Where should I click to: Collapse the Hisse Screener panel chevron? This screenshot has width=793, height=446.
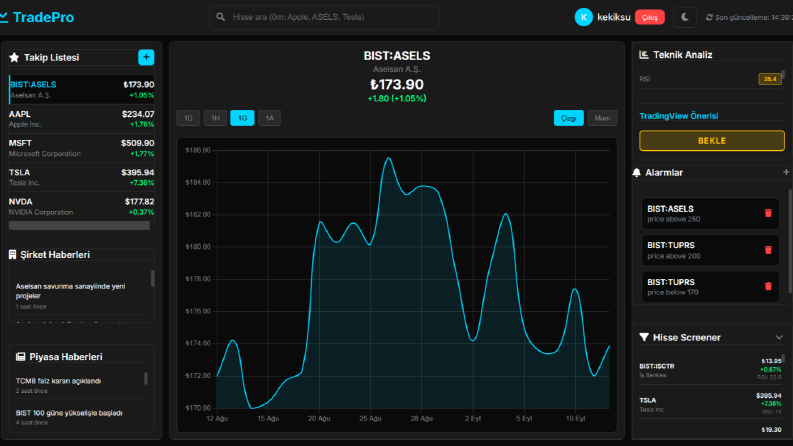(779, 337)
